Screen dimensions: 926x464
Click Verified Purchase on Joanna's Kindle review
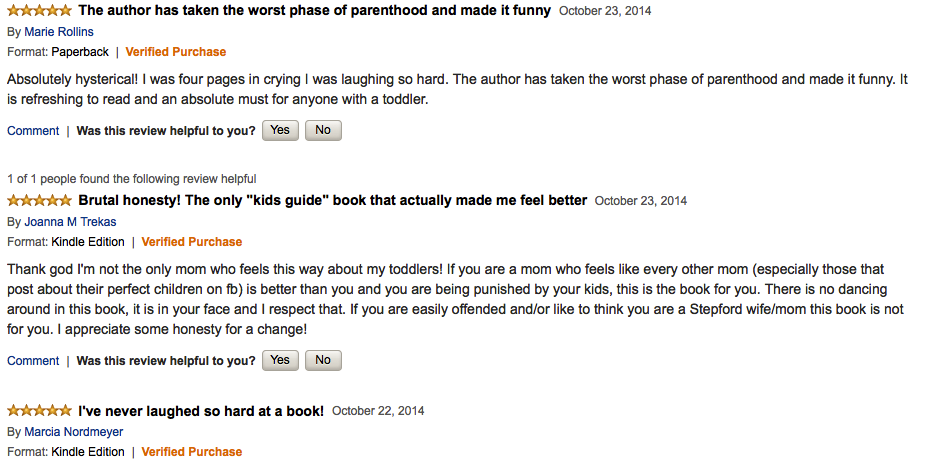pyautogui.click(x=192, y=242)
